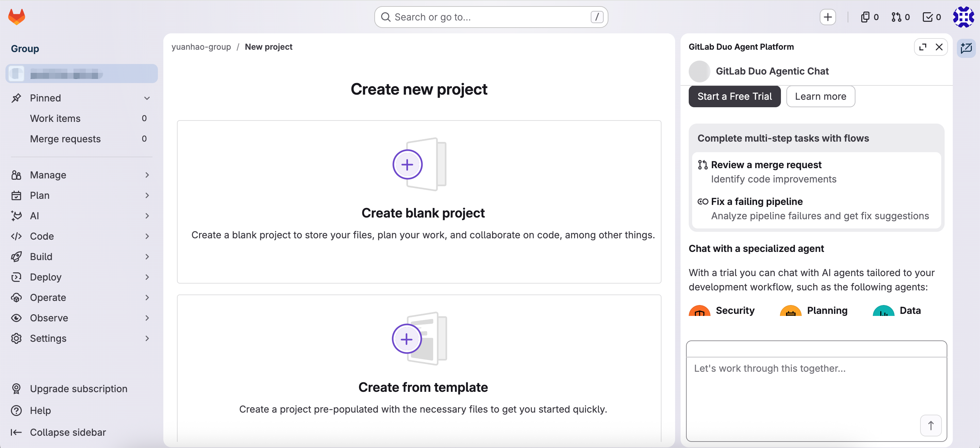Click the Data agent label
The width and height of the screenshot is (980, 448).
click(x=910, y=310)
